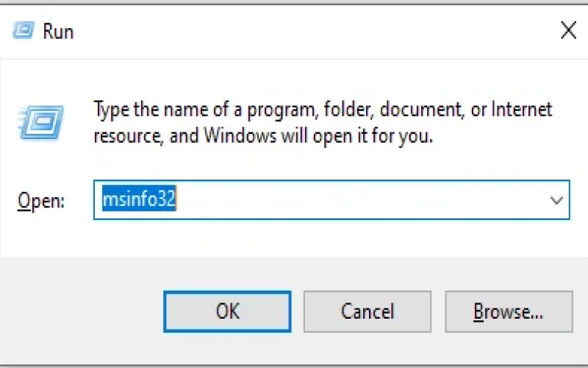This screenshot has height=368, width=588.
Task: Click the word "resource" in the description
Action: 126,135
